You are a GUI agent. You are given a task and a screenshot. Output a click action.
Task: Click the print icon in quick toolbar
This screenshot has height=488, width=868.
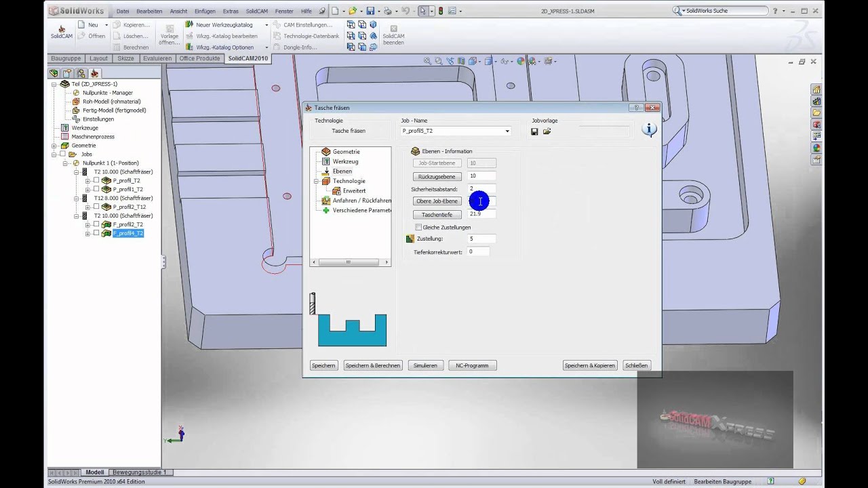pos(387,11)
